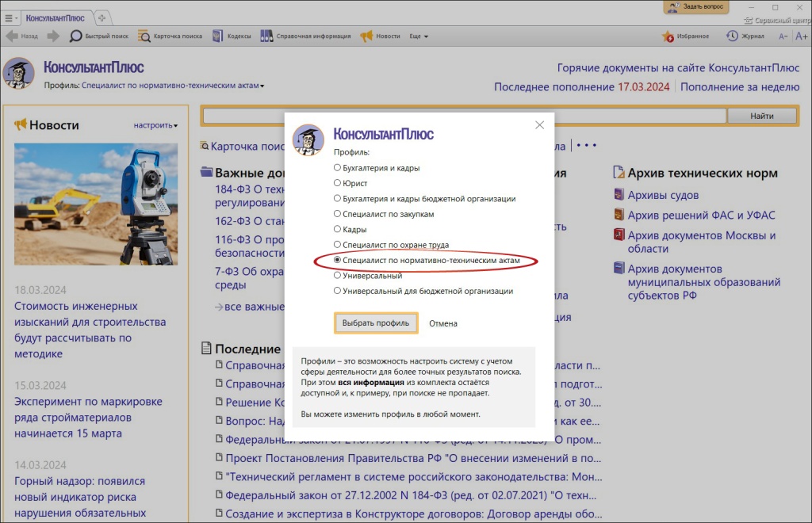Select Специалист по нормативно-техническим актам radio
This screenshot has width=812, height=523.
click(x=337, y=260)
